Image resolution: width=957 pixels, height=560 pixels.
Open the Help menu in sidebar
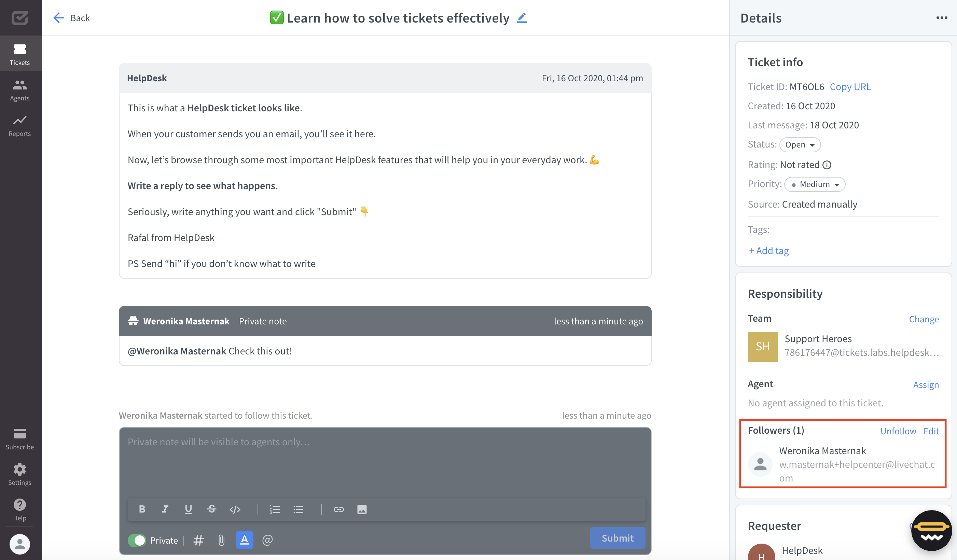tap(20, 510)
